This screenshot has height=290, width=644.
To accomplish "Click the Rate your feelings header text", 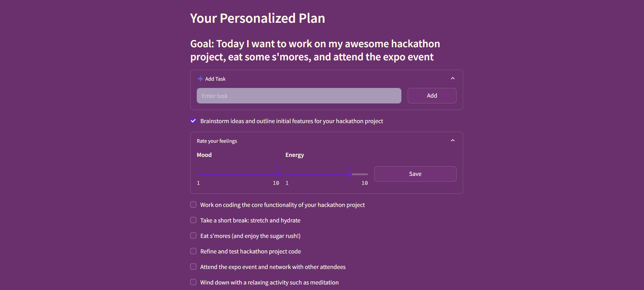I will coord(217,141).
